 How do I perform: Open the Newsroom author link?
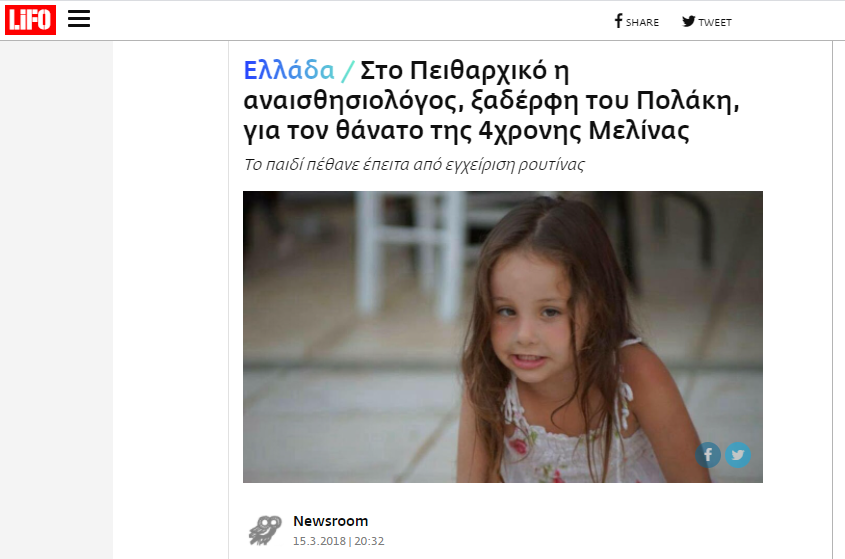click(x=330, y=521)
